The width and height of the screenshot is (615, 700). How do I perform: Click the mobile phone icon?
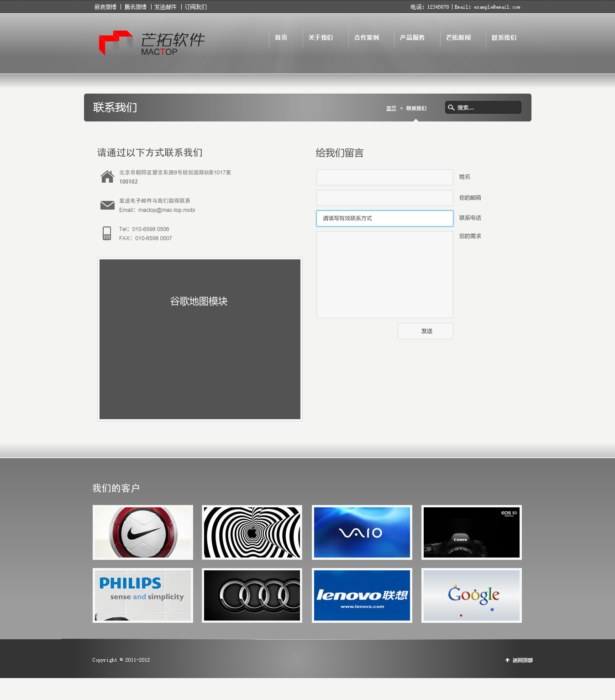click(x=107, y=233)
